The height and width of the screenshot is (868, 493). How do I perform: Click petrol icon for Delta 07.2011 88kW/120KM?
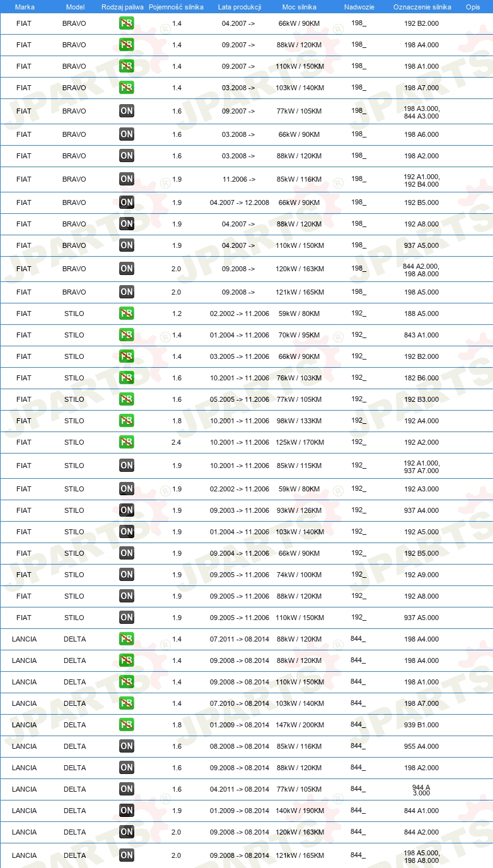coord(127,639)
